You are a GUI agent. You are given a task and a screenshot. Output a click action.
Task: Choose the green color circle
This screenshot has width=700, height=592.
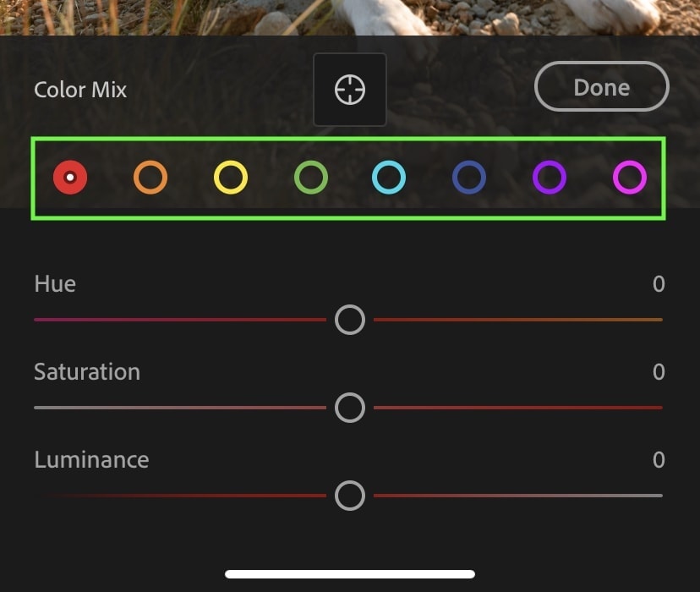311,178
